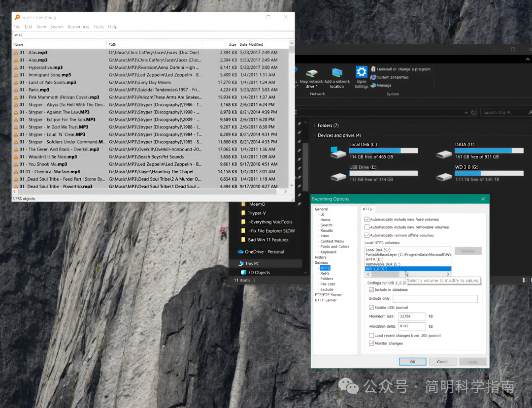Viewport: 532px width, 408px height.
Task: Open the 3D Objects folder icon
Action: (243, 272)
